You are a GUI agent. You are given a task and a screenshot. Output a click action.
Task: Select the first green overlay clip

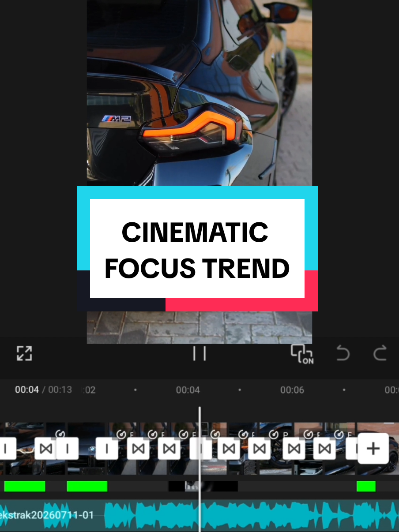24,486
